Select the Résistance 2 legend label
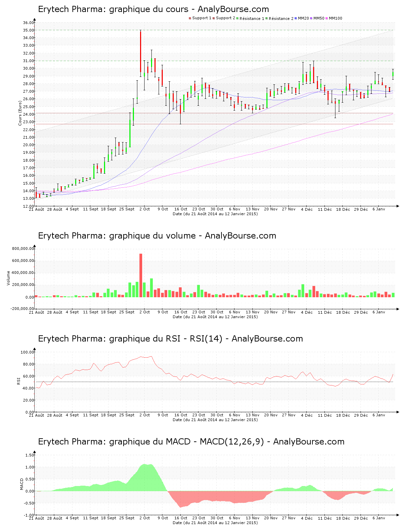 [x=281, y=19]
